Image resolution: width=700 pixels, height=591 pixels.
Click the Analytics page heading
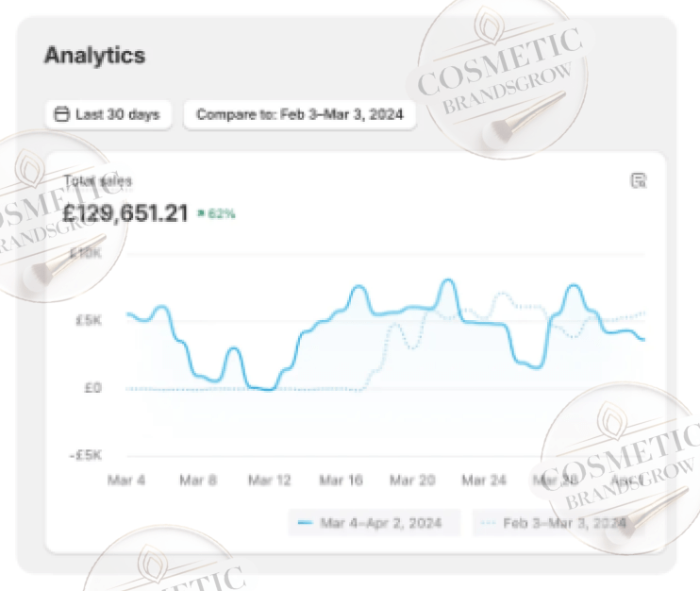pyautogui.click(x=94, y=55)
